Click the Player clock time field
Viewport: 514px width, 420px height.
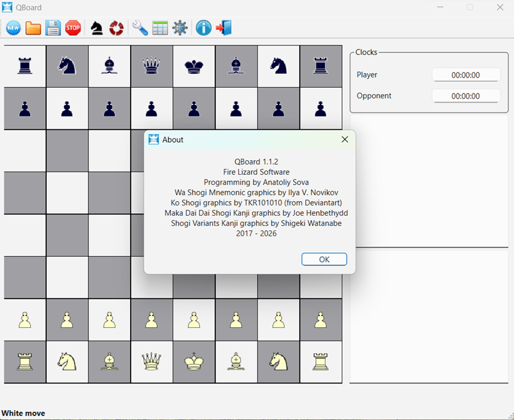(x=466, y=75)
